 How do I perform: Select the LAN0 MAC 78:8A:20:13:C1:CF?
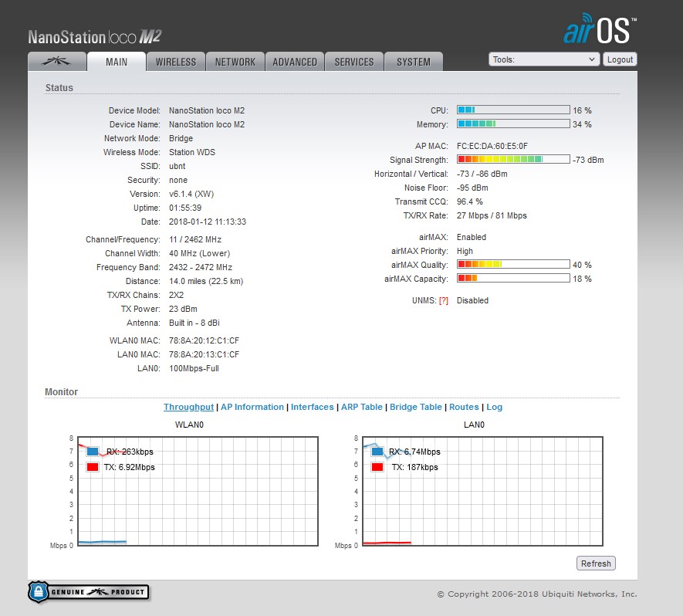tap(204, 354)
